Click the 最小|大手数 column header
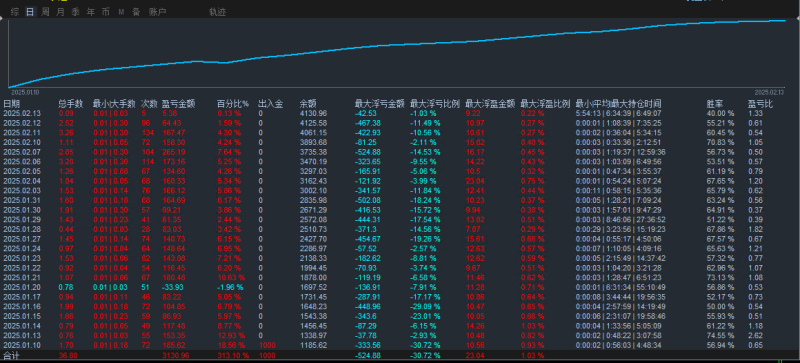 (114, 104)
